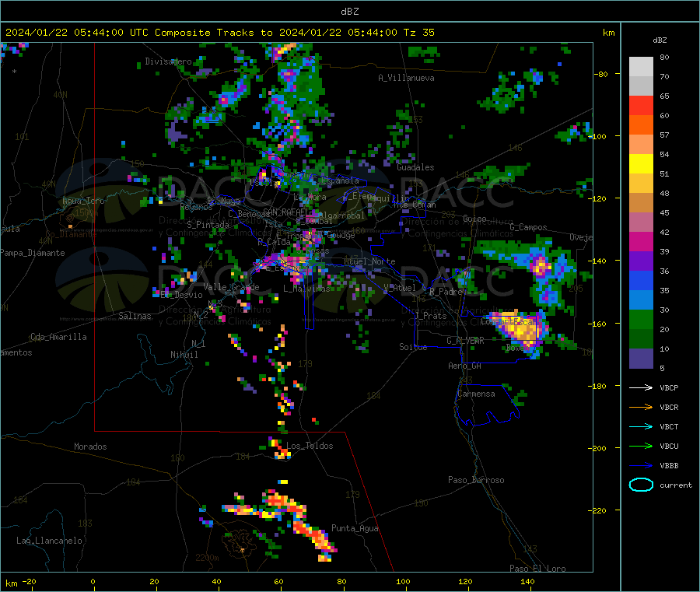Screen dimensions: 700x592
Task: Click the A_Villanueva map label
Action: [x=406, y=78]
